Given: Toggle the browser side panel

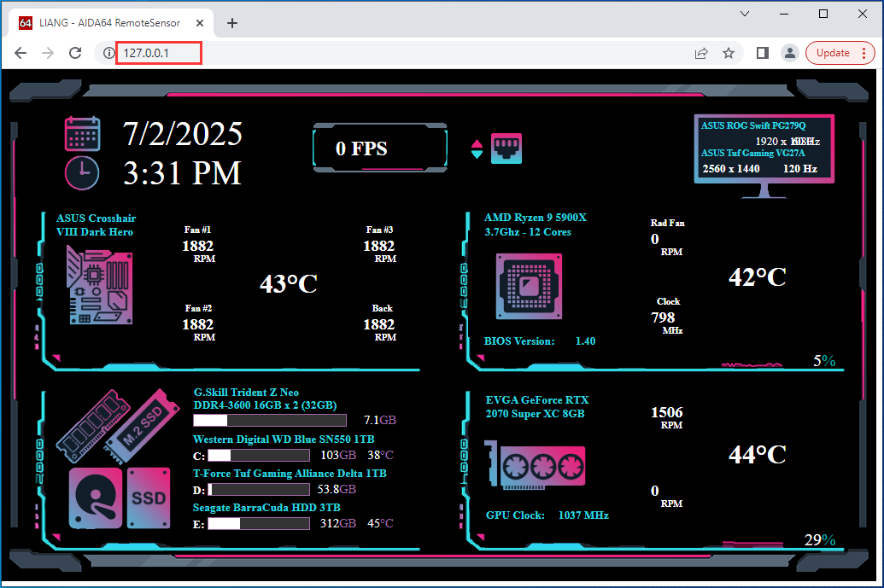Looking at the screenshot, I should (763, 53).
